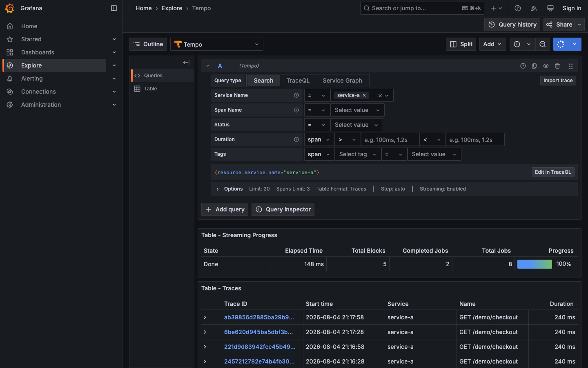Open the Add dropdown in toolbar
This screenshot has width=588, height=368.
pos(493,44)
